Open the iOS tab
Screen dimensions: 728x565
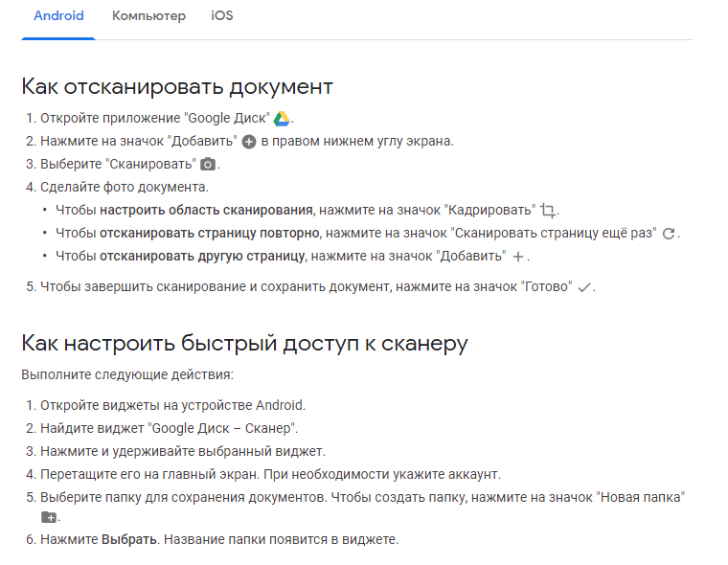pyautogui.click(x=222, y=15)
